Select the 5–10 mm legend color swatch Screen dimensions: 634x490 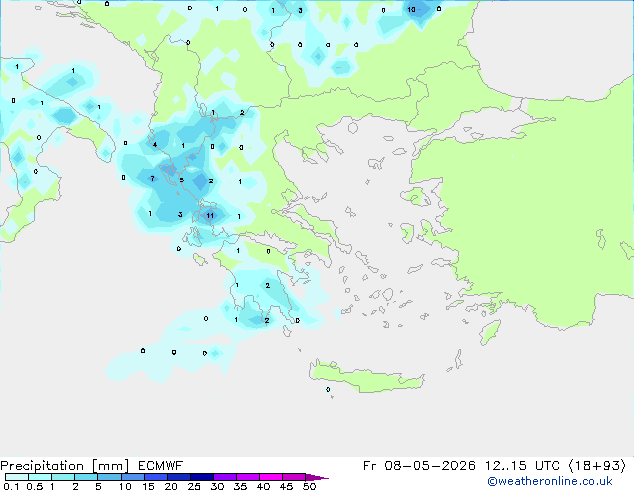tap(109, 477)
